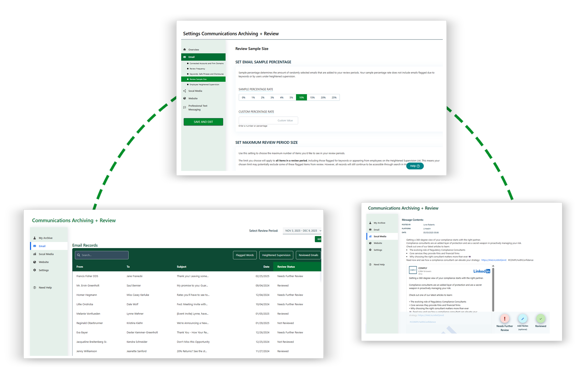The image size is (582, 392).
Task: Filter emails with Heightened Supervision button
Action: pyautogui.click(x=276, y=255)
